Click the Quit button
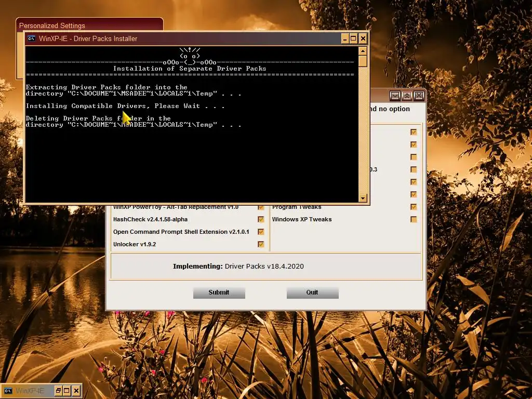Screen dimensions: 532x399 point(312,292)
